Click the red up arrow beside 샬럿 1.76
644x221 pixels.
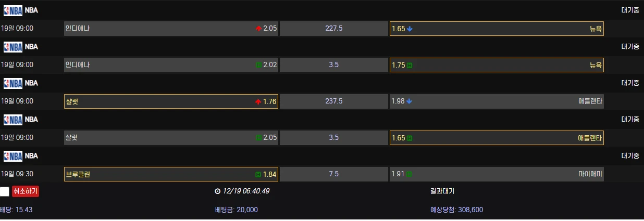(258, 101)
